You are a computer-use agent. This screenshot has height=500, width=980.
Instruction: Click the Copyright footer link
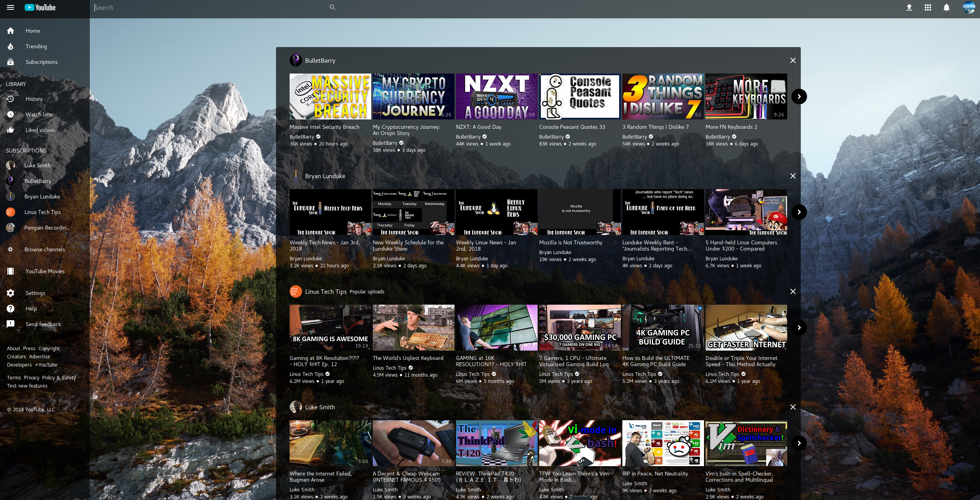(x=49, y=349)
